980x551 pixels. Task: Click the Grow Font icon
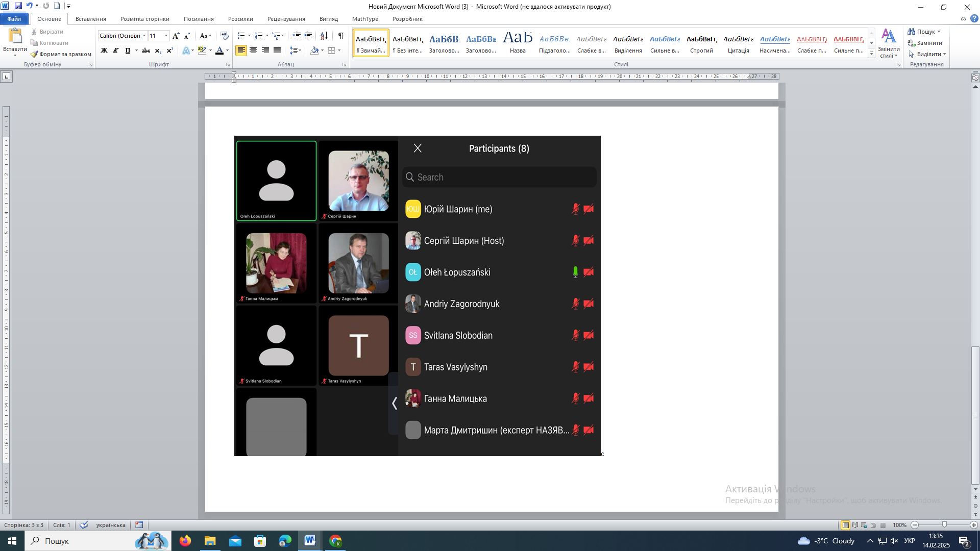coord(176,36)
